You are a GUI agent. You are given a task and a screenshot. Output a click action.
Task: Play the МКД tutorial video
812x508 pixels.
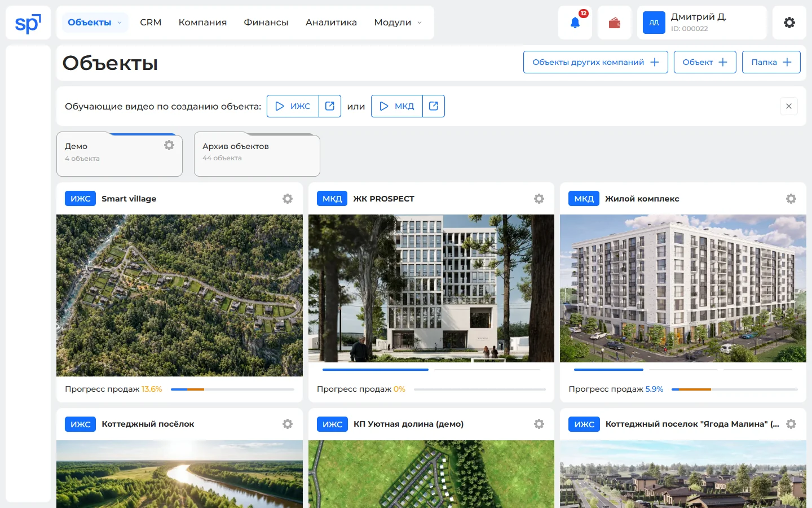[397, 106]
